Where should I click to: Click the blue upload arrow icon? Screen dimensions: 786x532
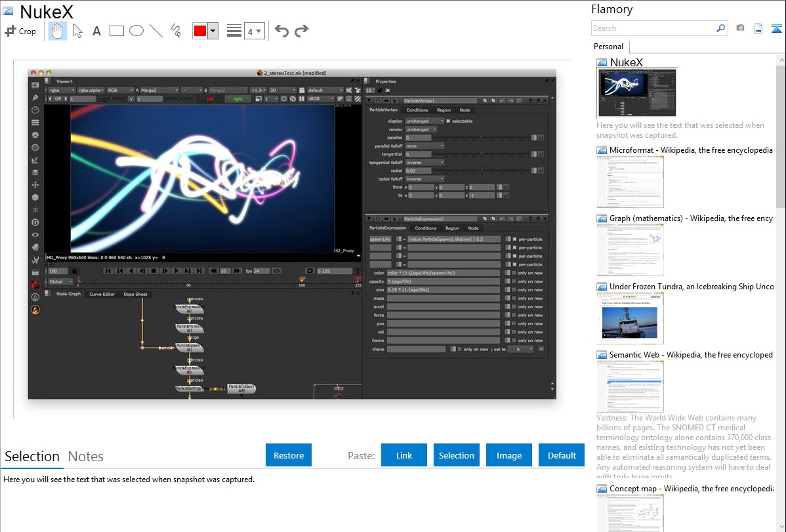[776, 28]
